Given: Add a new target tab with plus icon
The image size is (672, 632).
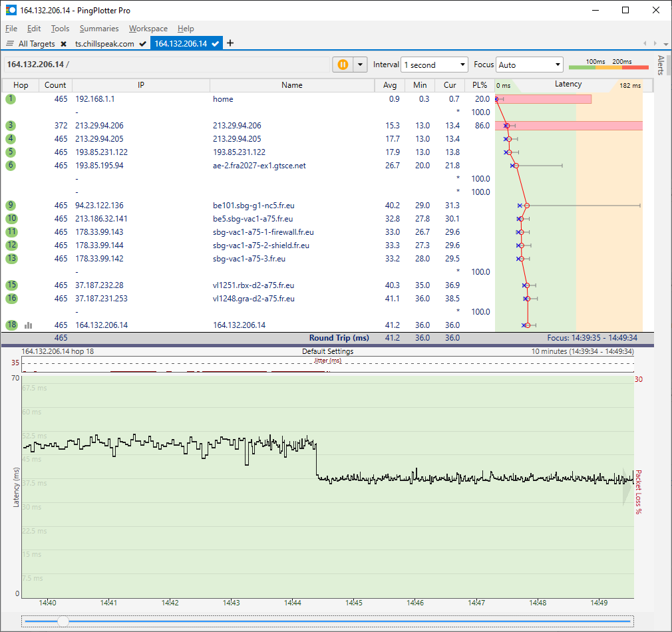Looking at the screenshot, I should [230, 43].
